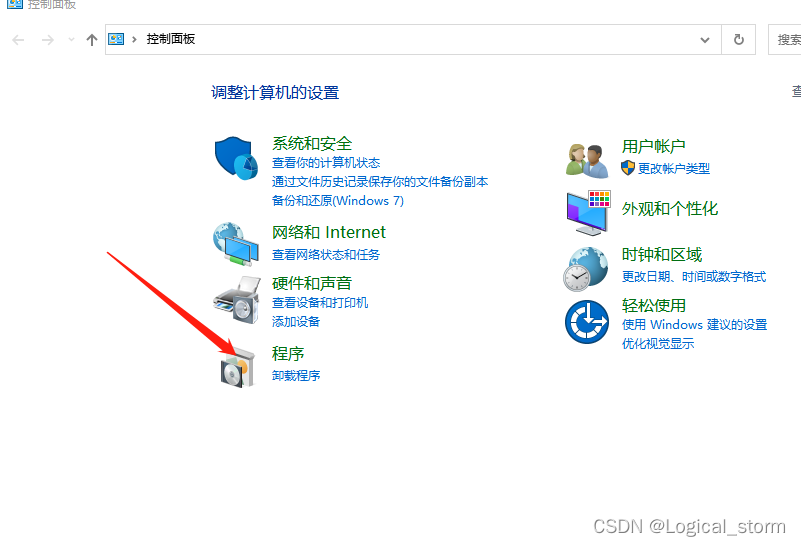Go back with the left arrow button

[x=18, y=40]
